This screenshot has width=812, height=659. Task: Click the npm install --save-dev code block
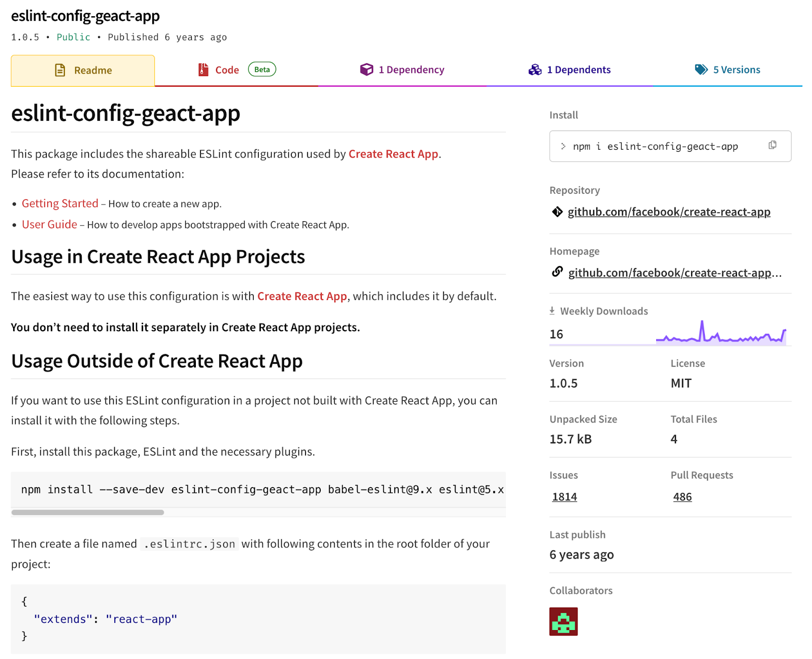point(258,490)
